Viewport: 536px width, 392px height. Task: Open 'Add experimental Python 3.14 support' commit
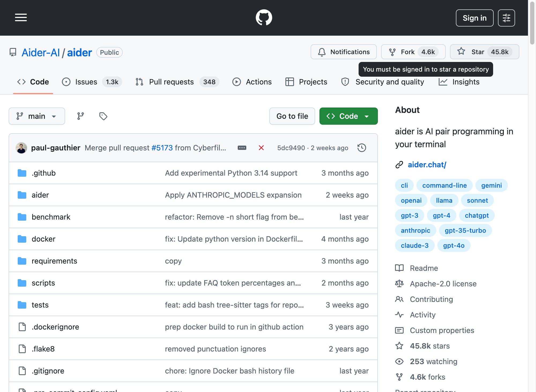tap(231, 173)
